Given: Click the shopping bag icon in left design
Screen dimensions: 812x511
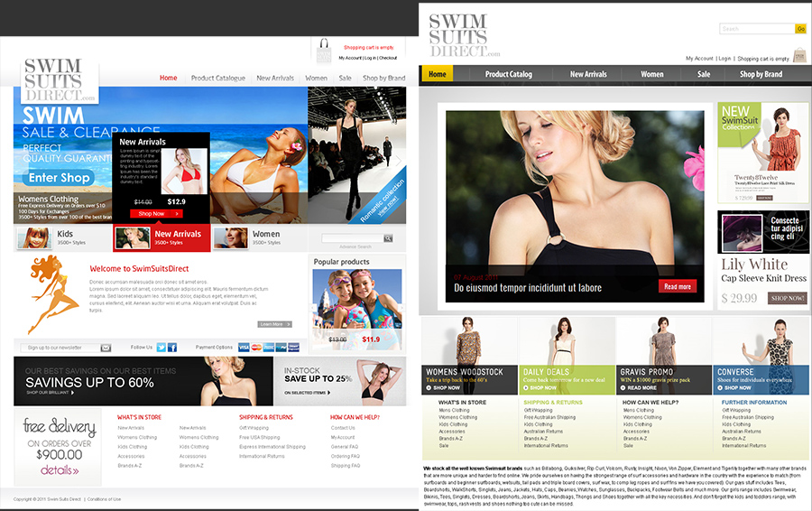Looking at the screenshot, I should (324, 51).
